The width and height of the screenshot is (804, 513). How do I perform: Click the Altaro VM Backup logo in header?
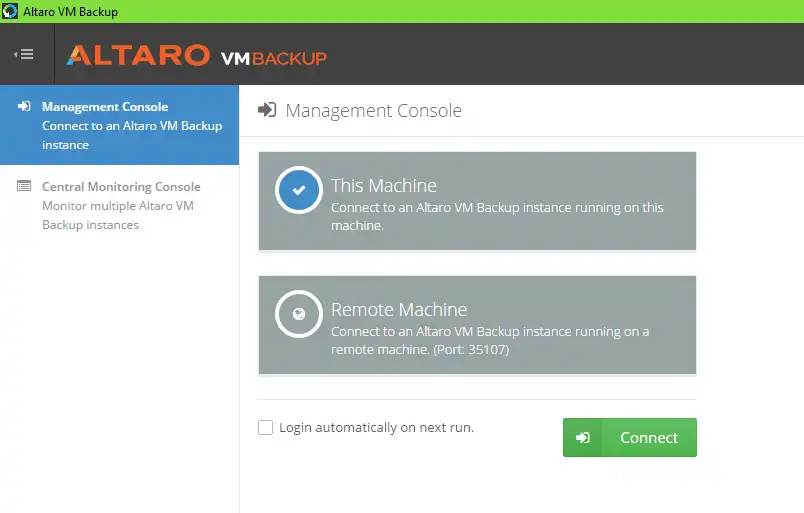coord(196,55)
